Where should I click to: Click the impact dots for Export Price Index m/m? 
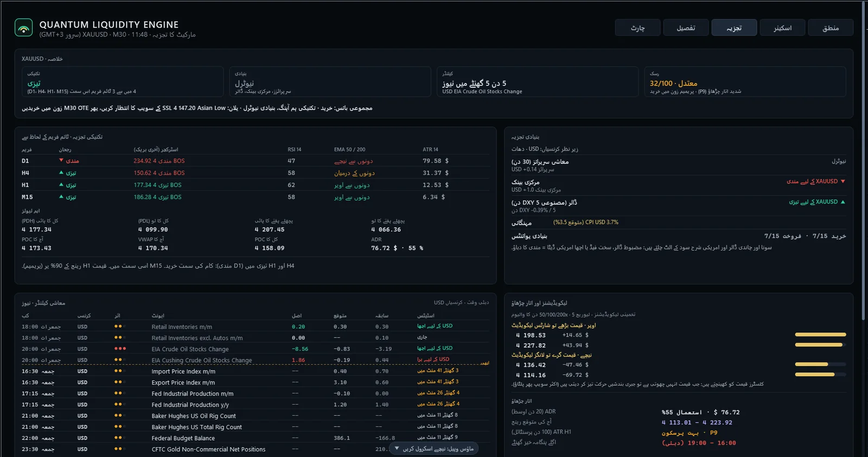coord(120,382)
